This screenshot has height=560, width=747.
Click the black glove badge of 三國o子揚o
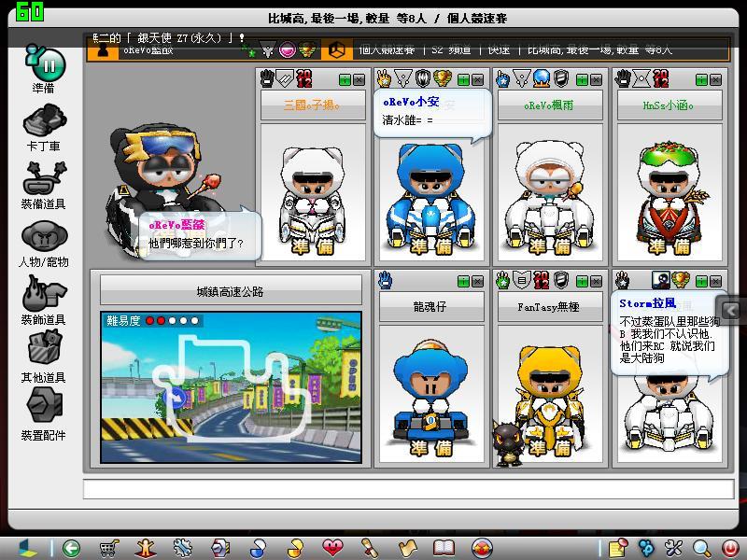tap(267, 78)
